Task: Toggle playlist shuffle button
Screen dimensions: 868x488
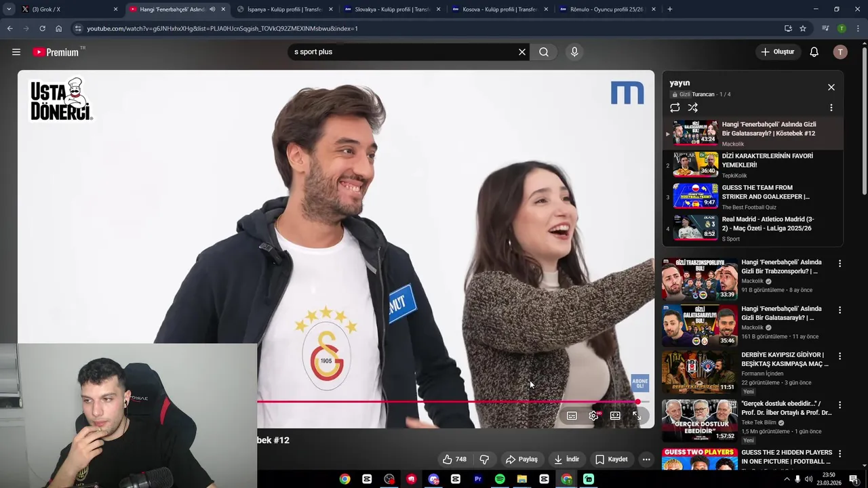Action: (x=693, y=108)
